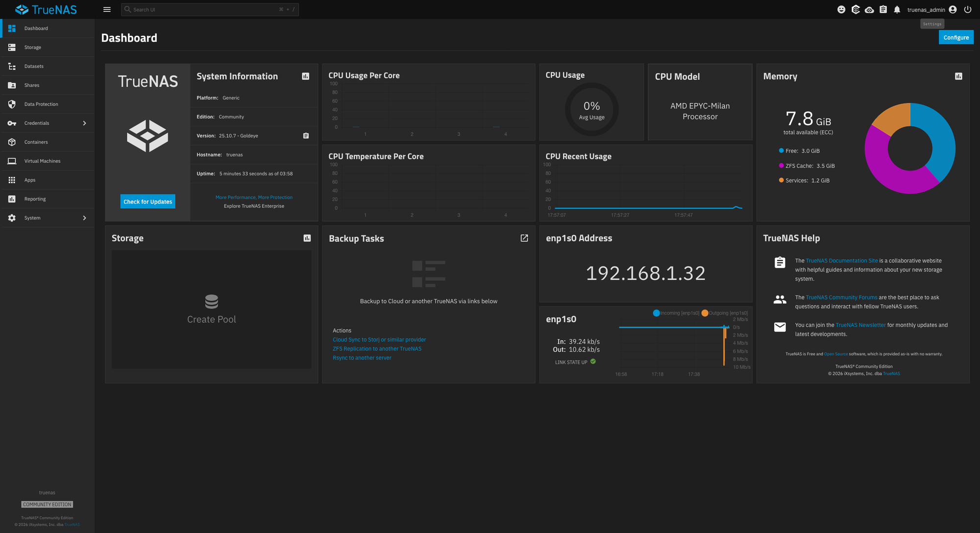Click the Data Protection shield icon
Screen dimensions: 980x533
click(12, 104)
